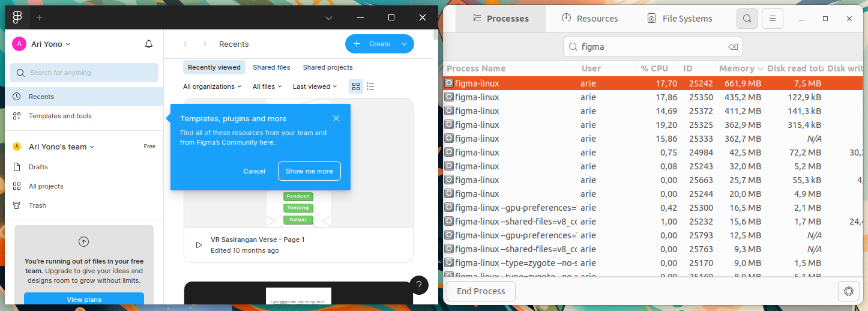
Task: Click Ari Yono avatar icon
Action: tap(19, 44)
